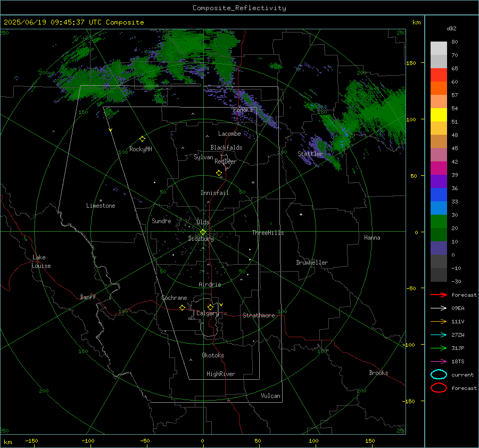This screenshot has width=479, height=448.
Task: Click the yellow diamond marker below RedDeer
Action: [x=219, y=173]
